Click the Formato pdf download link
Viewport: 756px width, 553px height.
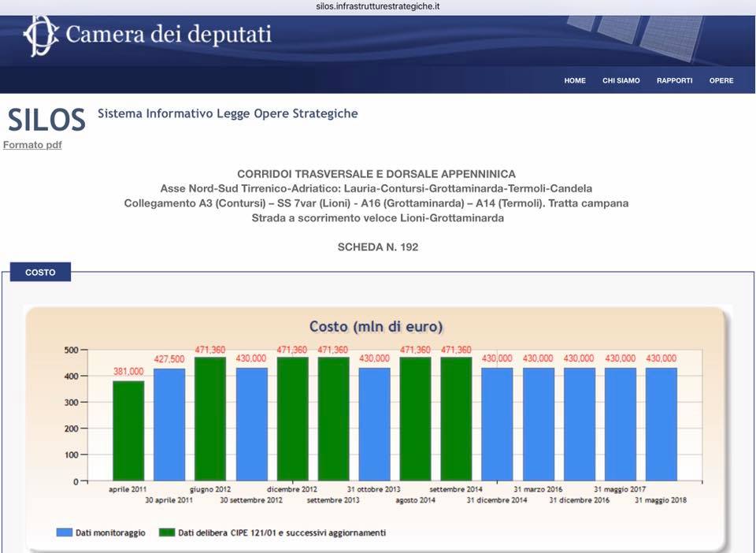pyautogui.click(x=32, y=145)
